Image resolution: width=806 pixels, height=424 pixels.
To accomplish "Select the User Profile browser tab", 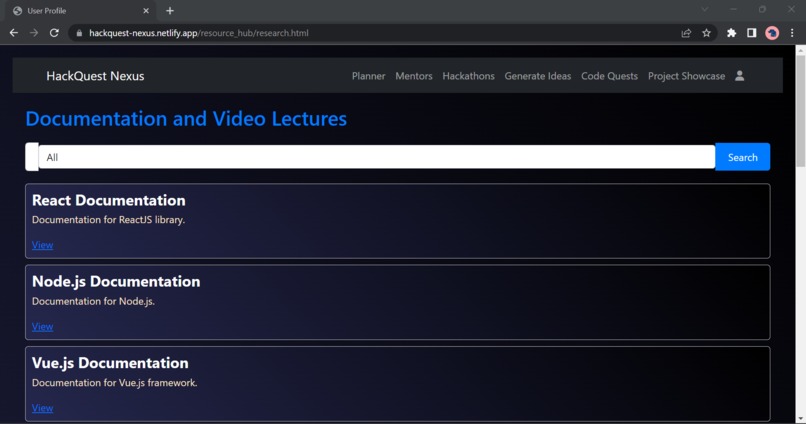I will tap(80, 11).
